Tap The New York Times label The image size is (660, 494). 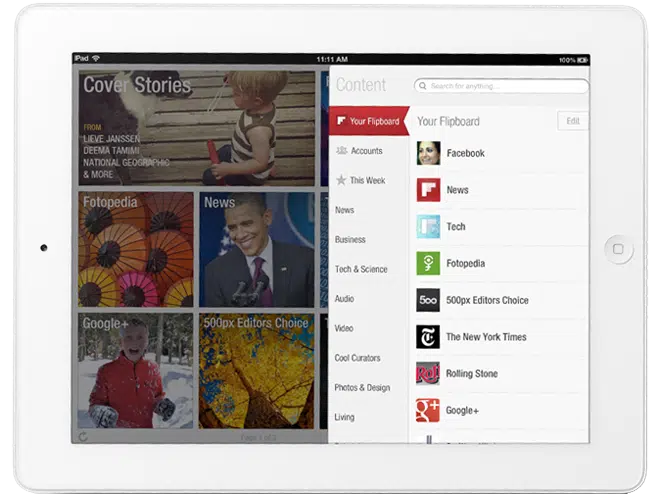tap(486, 337)
